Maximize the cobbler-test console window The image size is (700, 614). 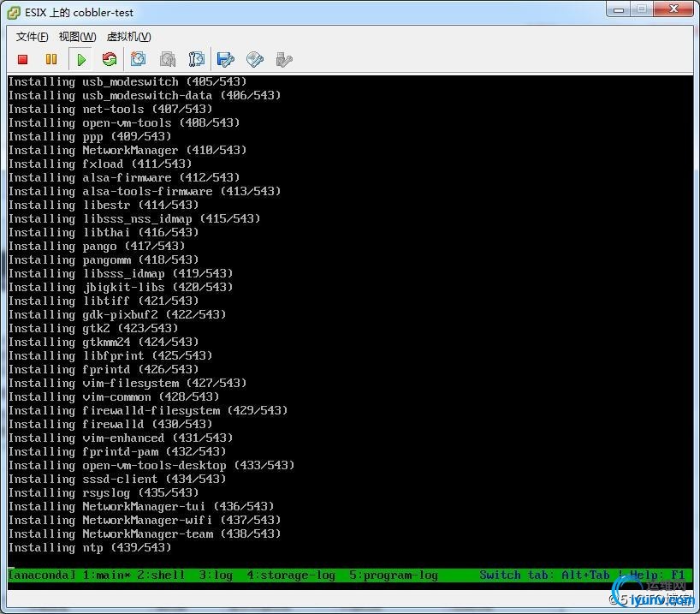[642, 9]
